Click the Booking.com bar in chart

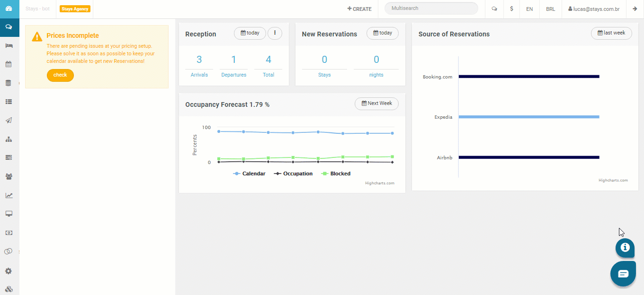pos(529,77)
